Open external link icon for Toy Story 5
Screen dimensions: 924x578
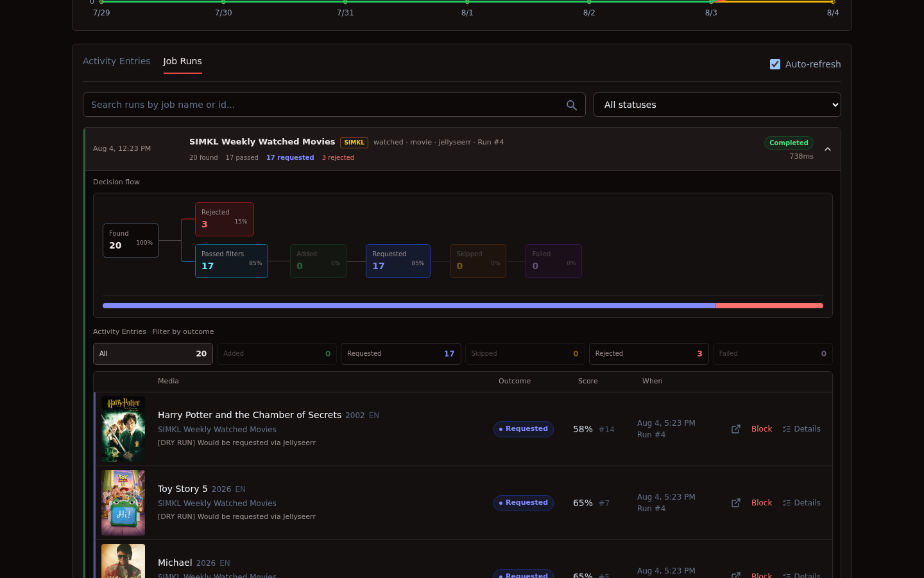[x=736, y=503]
